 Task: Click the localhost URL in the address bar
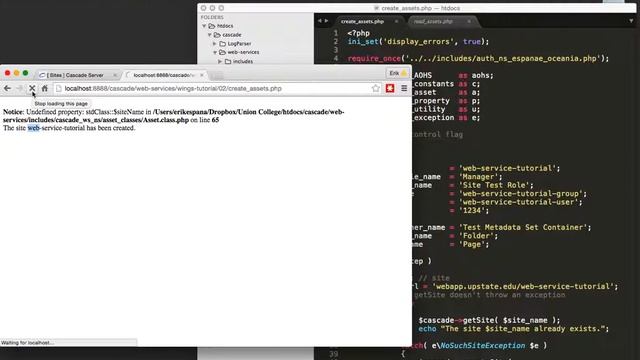[x=173, y=88]
